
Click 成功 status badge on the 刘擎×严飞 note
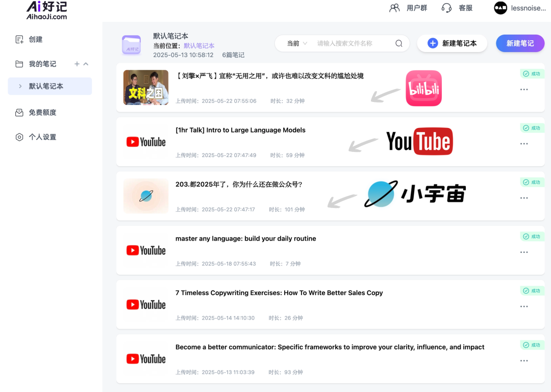(x=532, y=74)
